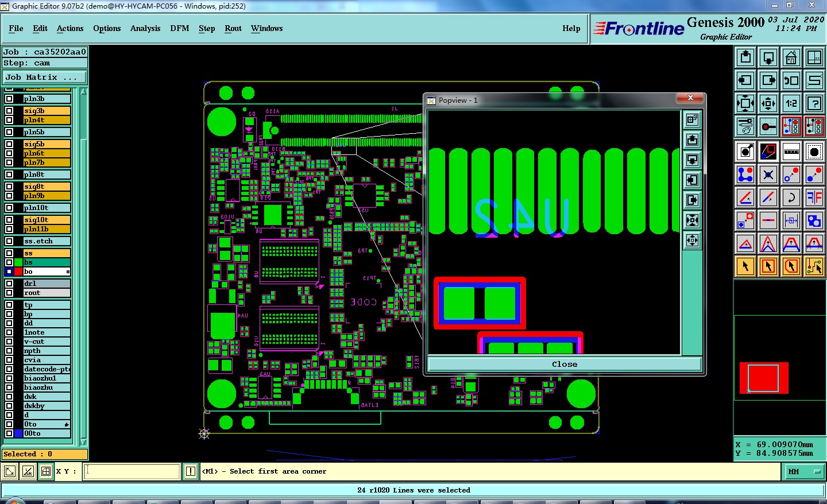
Task: Toggle the checkbox for layer ss.etch
Action: pos(9,241)
